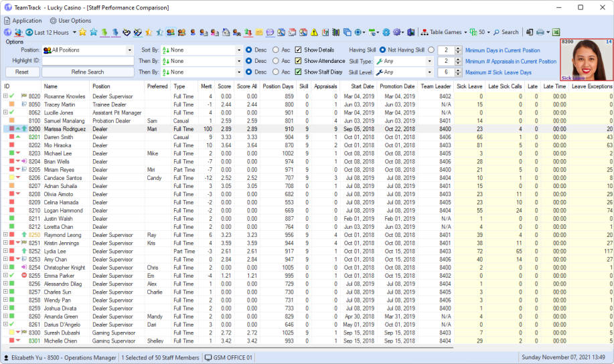This screenshot has width=614, height=364.
Task: Click the speech bubble toolbar icon
Action: [270, 32]
